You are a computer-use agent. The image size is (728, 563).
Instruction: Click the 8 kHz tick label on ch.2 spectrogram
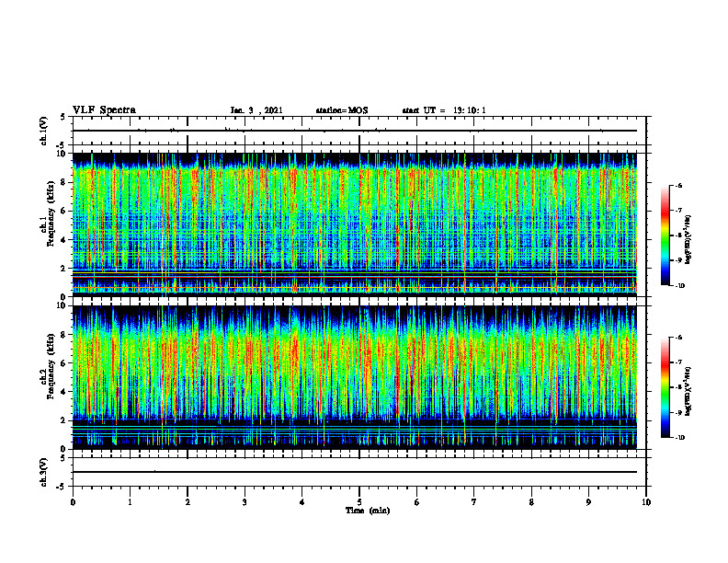64,335
